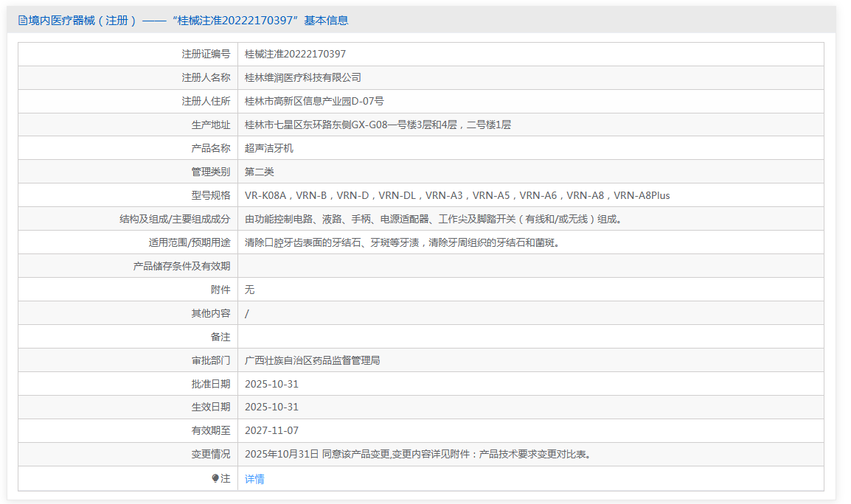Select intended use text starting 清除口腔牙齿表面
The width and height of the screenshot is (851, 504).
[x=402, y=242]
